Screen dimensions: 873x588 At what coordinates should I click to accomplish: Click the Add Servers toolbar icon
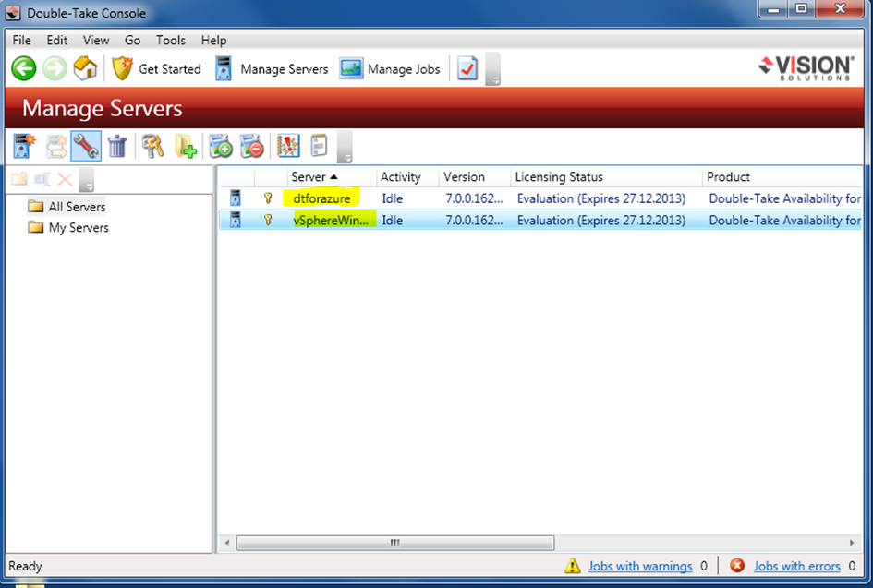pyautogui.click(x=25, y=146)
